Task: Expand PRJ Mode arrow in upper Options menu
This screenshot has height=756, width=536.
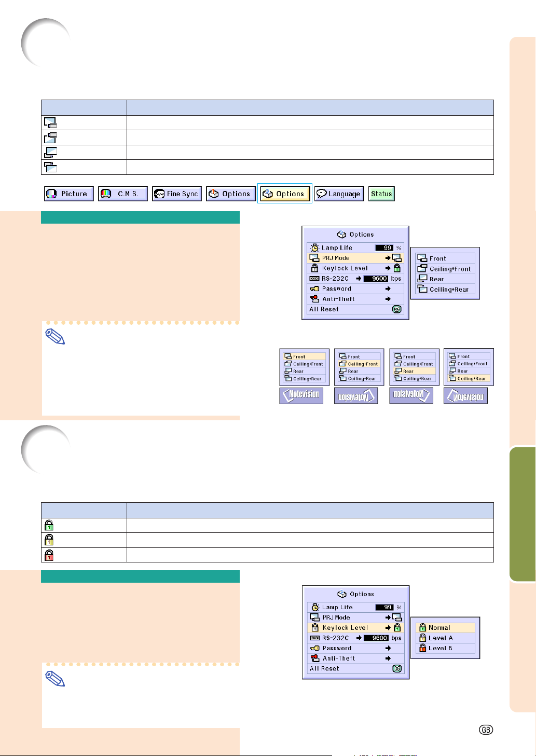Action: click(x=388, y=258)
